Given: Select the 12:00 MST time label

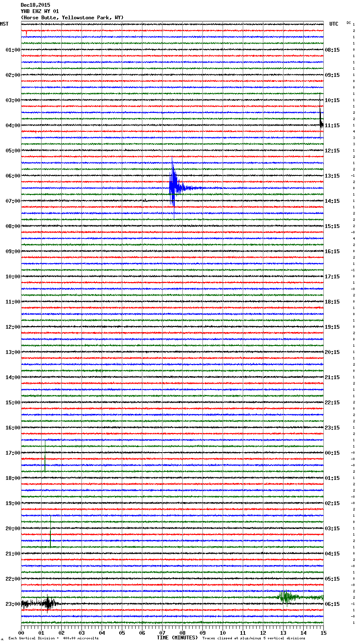Looking at the screenshot, I should (x=13, y=327).
